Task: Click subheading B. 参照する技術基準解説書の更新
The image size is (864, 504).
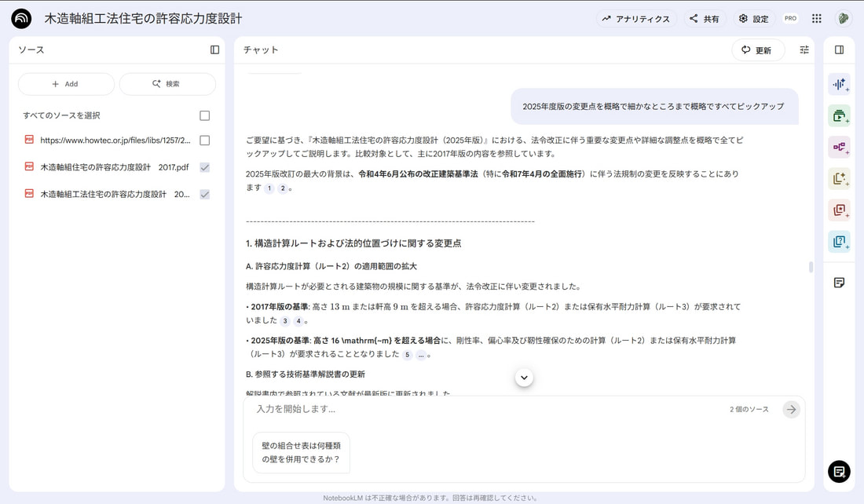Action: [306, 374]
